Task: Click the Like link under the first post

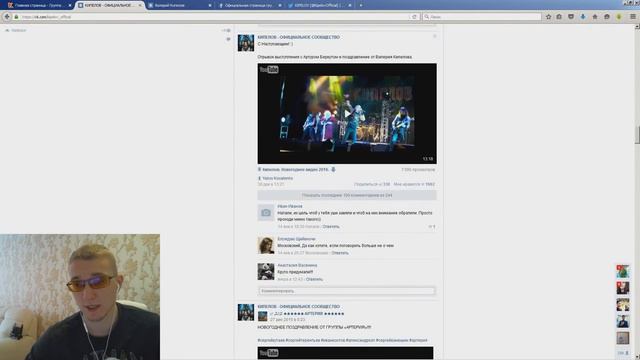Action: click(414, 184)
